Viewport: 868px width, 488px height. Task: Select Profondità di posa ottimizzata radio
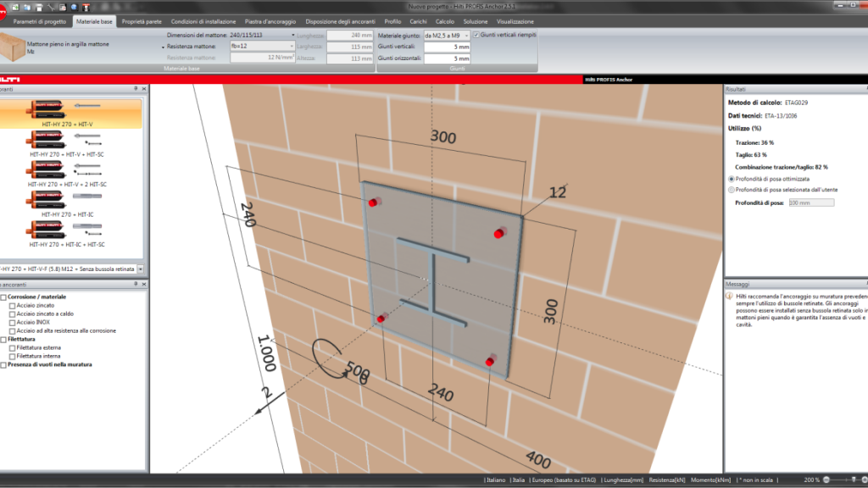click(732, 180)
